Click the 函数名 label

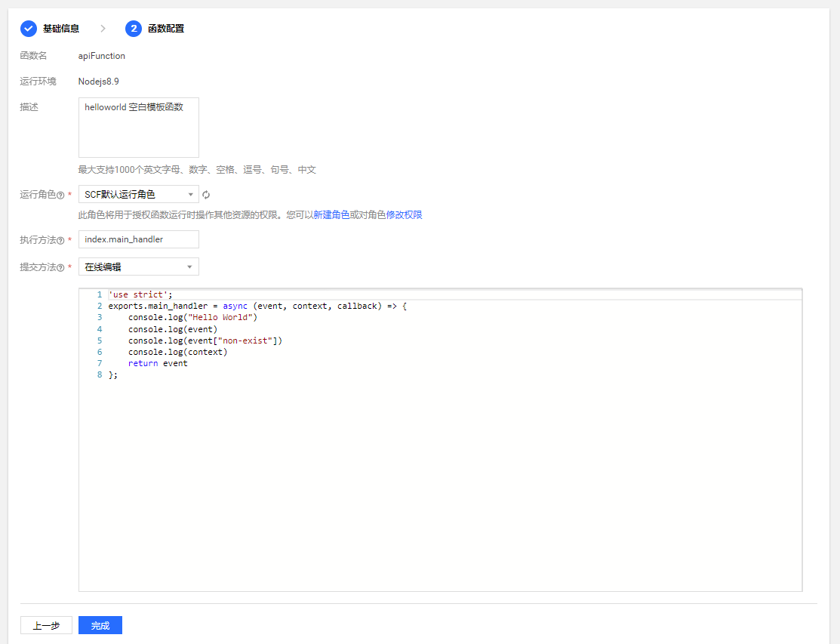pyautogui.click(x=33, y=56)
